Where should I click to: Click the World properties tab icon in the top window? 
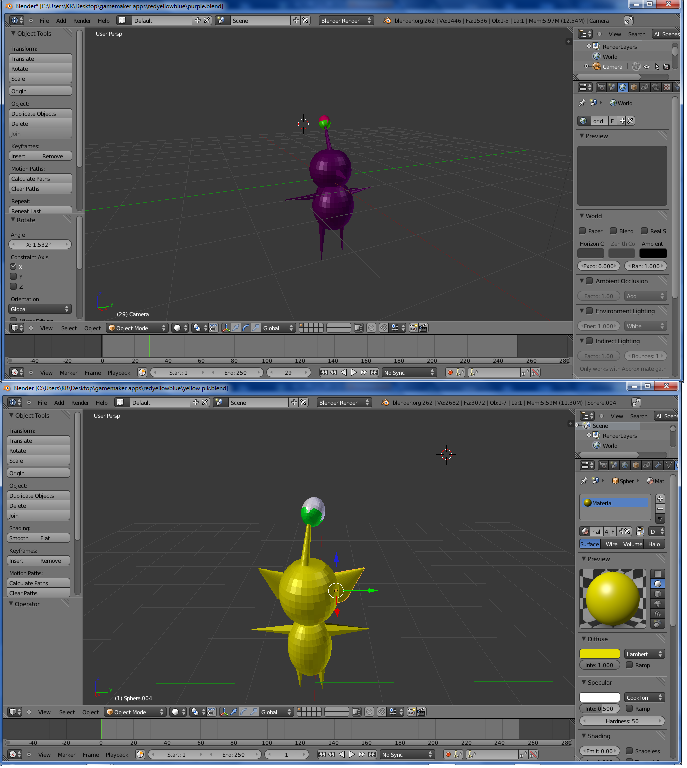[x=622, y=87]
